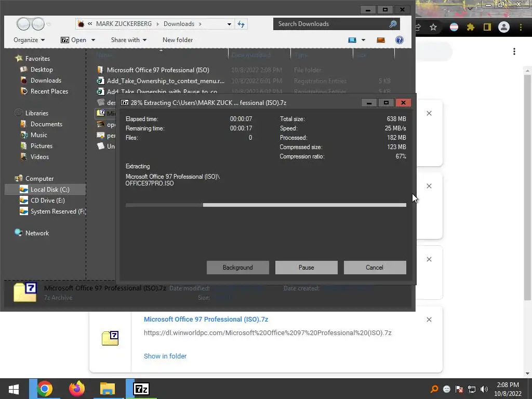Cancel the 7-Zip extraction
Image resolution: width=532 pixels, height=399 pixels.
[375, 268]
